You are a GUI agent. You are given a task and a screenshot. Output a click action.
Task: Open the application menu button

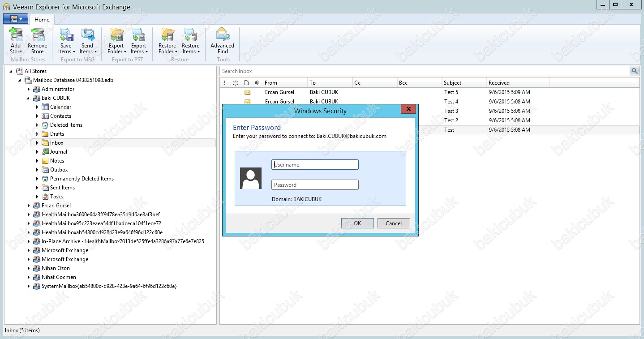(x=16, y=19)
